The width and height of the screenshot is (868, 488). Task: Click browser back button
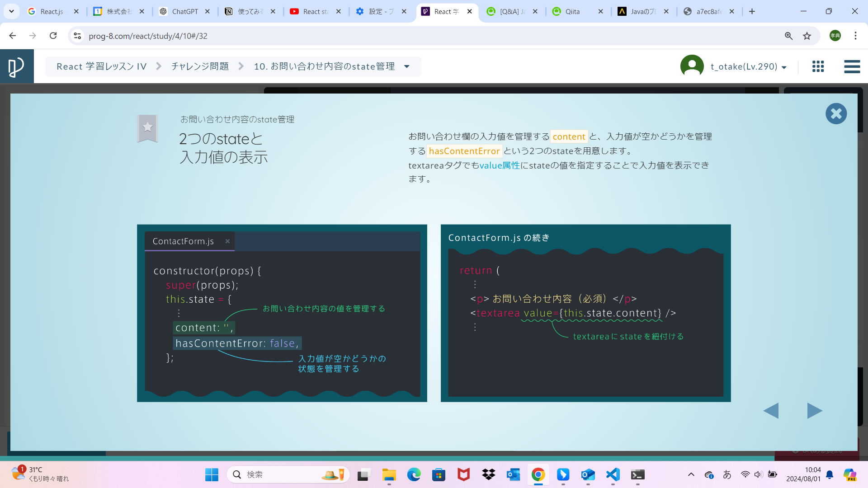pyautogui.click(x=13, y=36)
